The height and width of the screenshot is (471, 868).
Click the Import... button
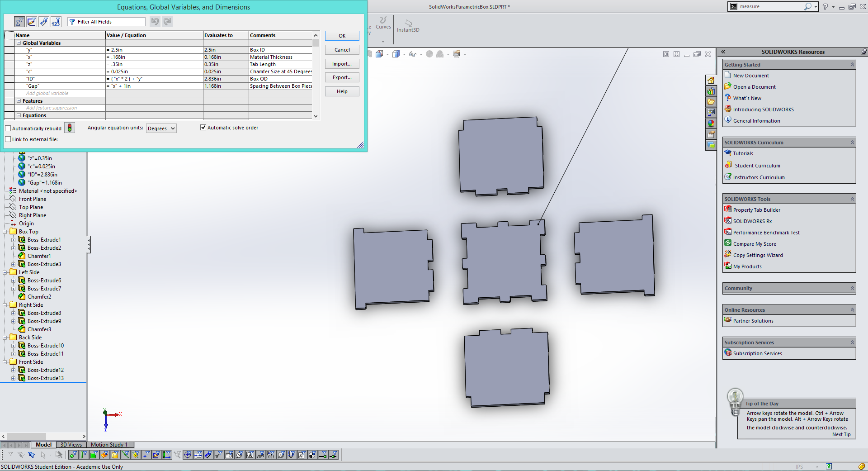(x=342, y=64)
